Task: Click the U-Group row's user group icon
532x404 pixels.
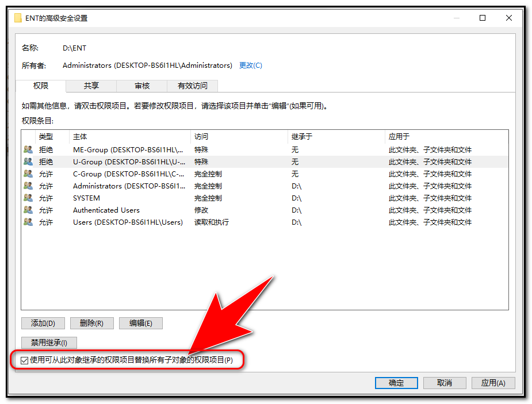Action: (x=28, y=161)
